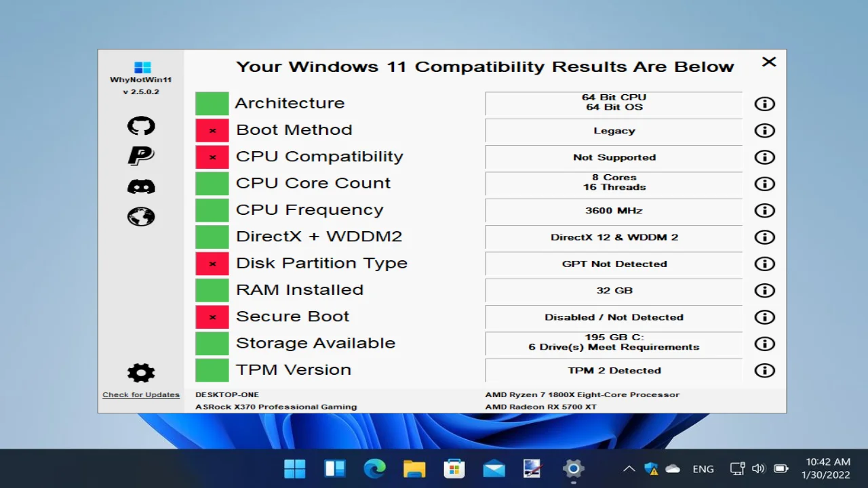Click the red Disk Partition Type status box
Screen dimensions: 868x488
click(212, 264)
